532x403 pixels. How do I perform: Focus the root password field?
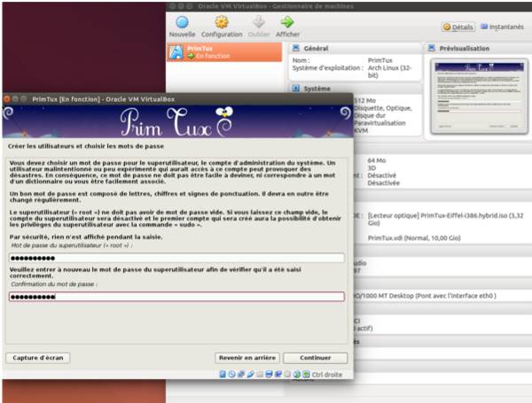176,258
